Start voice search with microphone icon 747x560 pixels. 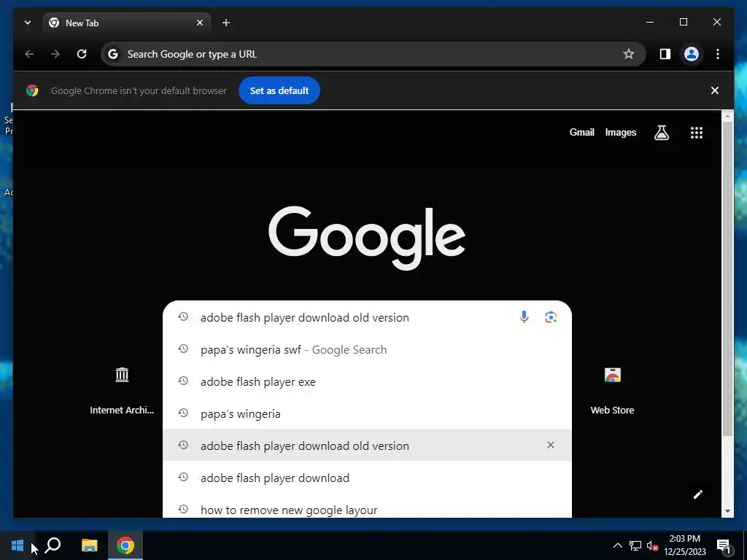[524, 317]
